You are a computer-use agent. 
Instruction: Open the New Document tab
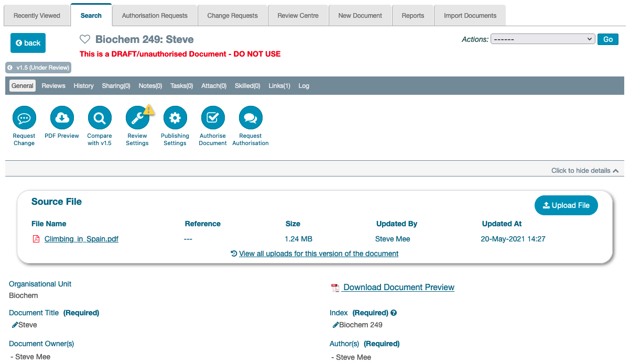click(x=360, y=16)
